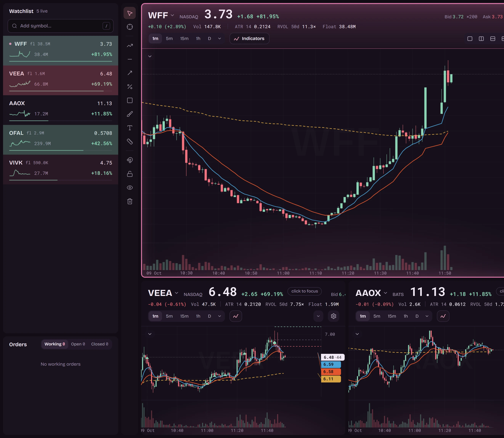
Task: Switch to single chart layout
Action: 470,39
